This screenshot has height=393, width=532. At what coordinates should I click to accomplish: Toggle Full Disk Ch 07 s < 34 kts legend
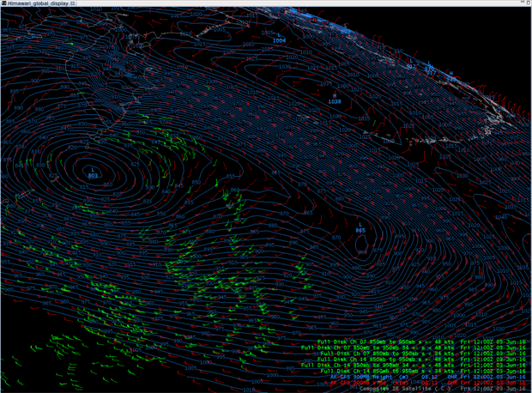(x=423, y=354)
